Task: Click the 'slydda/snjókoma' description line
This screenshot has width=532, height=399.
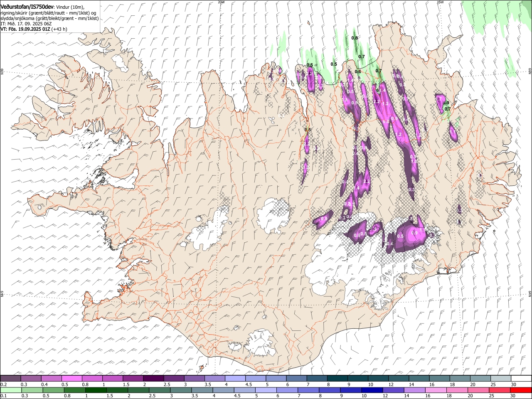Action: 49,18
